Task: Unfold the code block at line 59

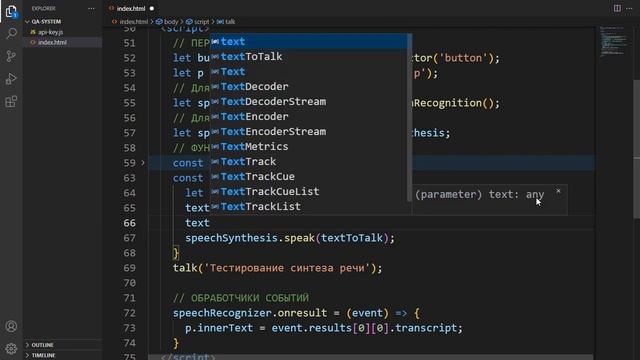Action: 143,162
